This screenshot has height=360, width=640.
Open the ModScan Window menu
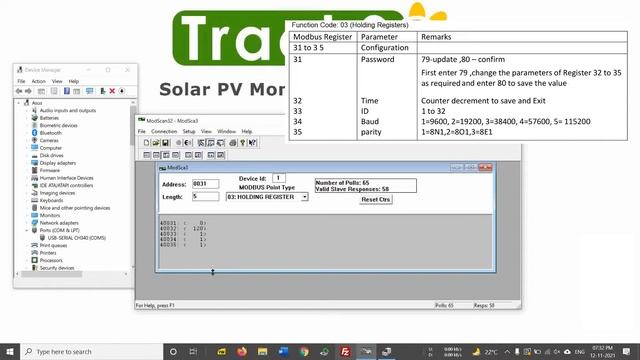click(227, 131)
